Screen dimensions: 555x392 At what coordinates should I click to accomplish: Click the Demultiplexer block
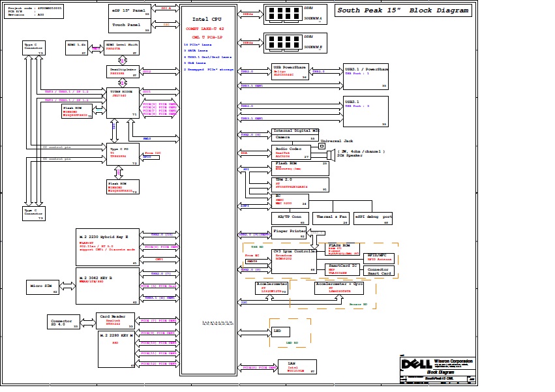pos(123,72)
